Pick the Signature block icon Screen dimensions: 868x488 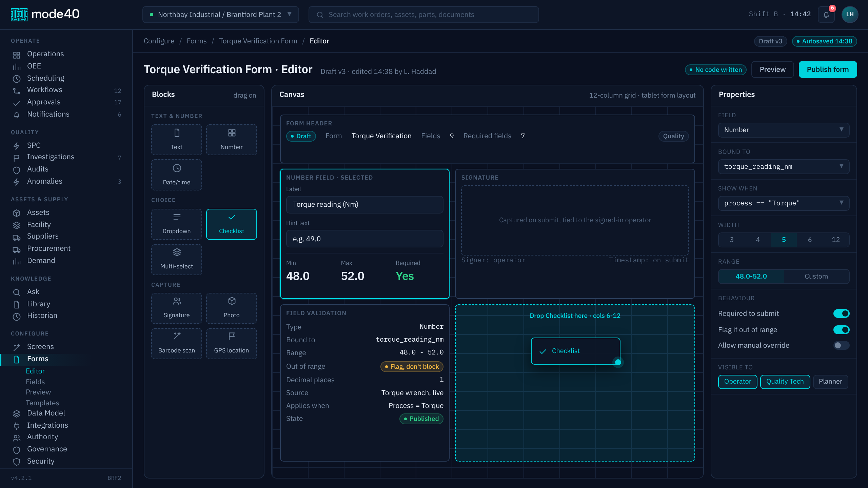click(x=177, y=301)
